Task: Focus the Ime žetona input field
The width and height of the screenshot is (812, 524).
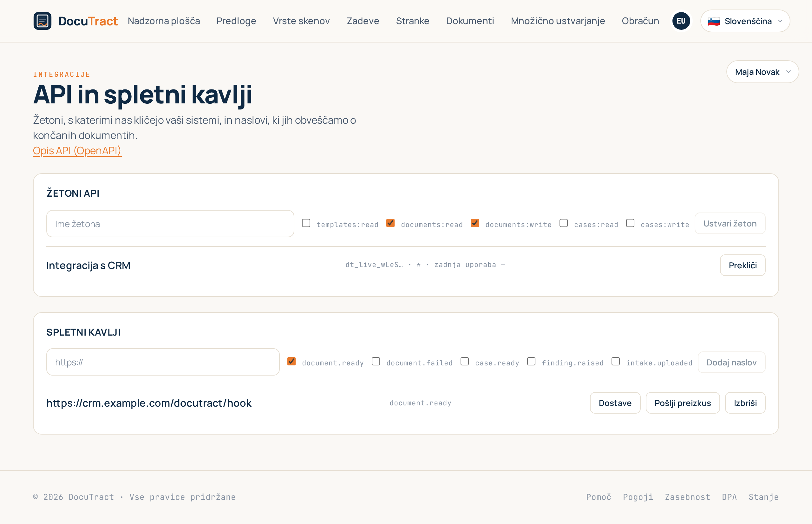Action: (170, 224)
